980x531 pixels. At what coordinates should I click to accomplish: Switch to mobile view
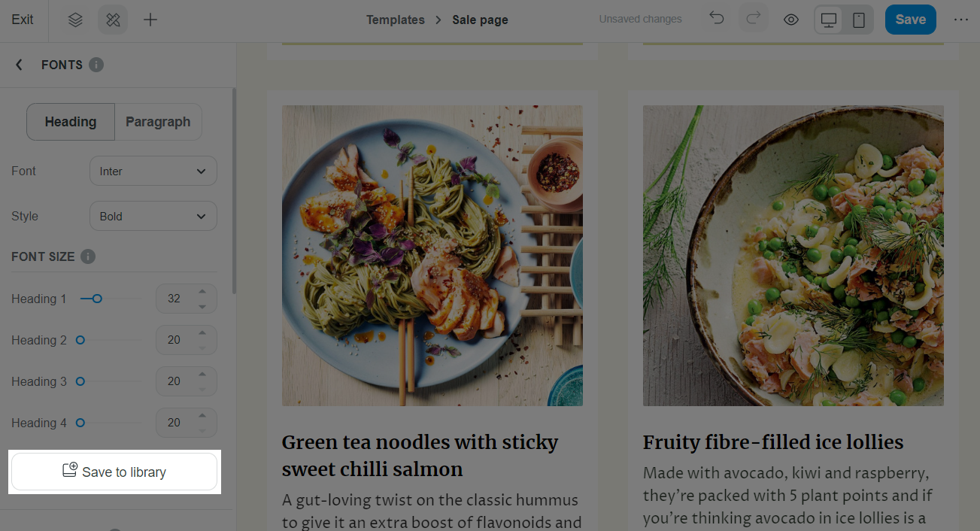pyautogui.click(x=859, y=20)
